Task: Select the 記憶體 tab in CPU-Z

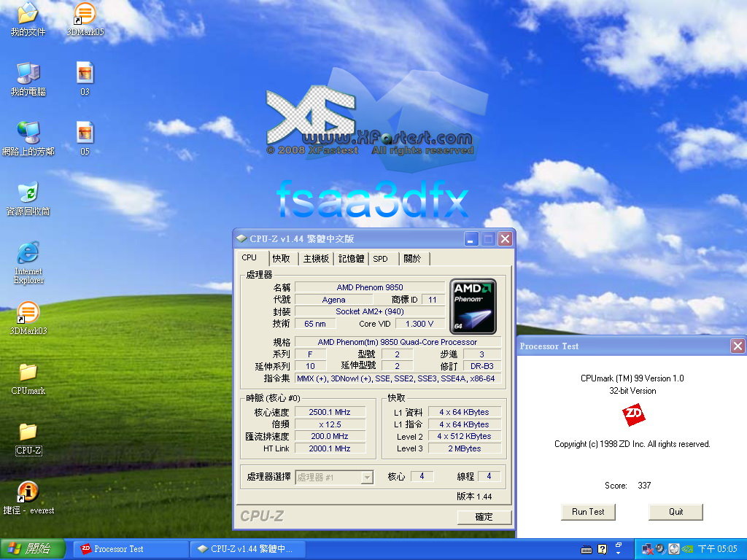Action: (351, 259)
